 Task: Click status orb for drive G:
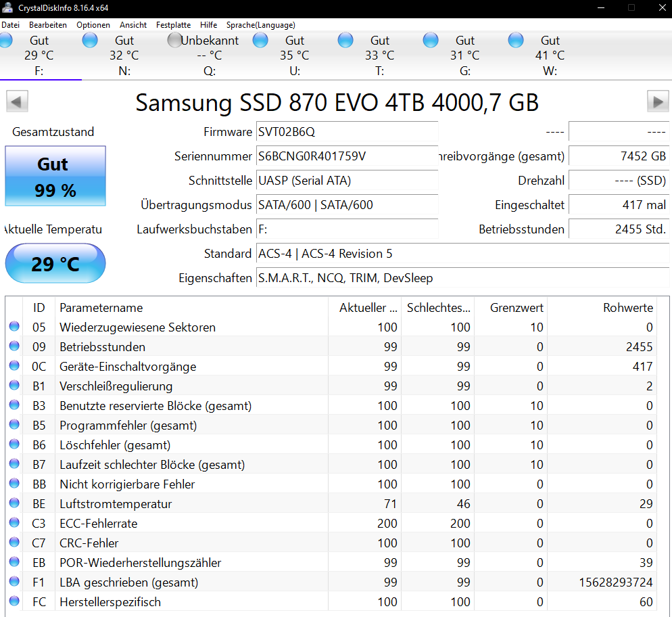click(431, 41)
